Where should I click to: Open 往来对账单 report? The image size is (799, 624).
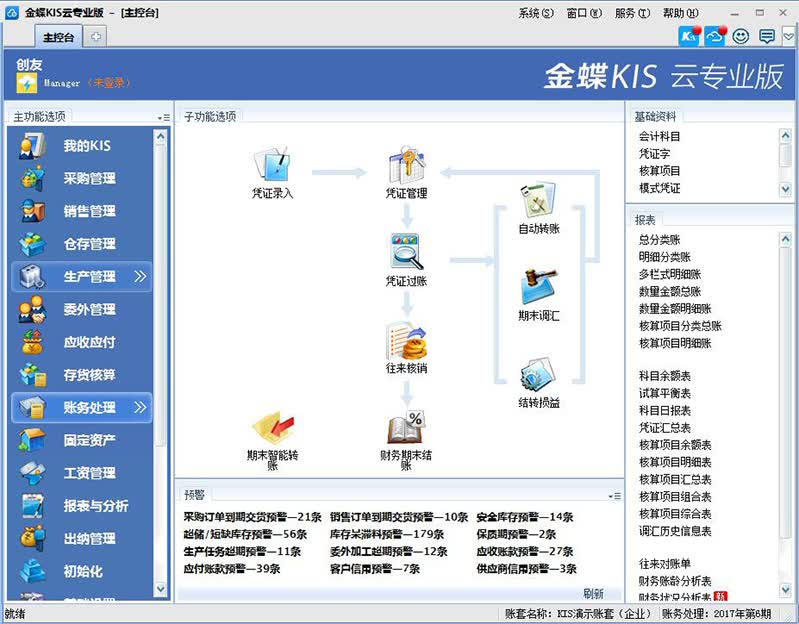[664, 564]
